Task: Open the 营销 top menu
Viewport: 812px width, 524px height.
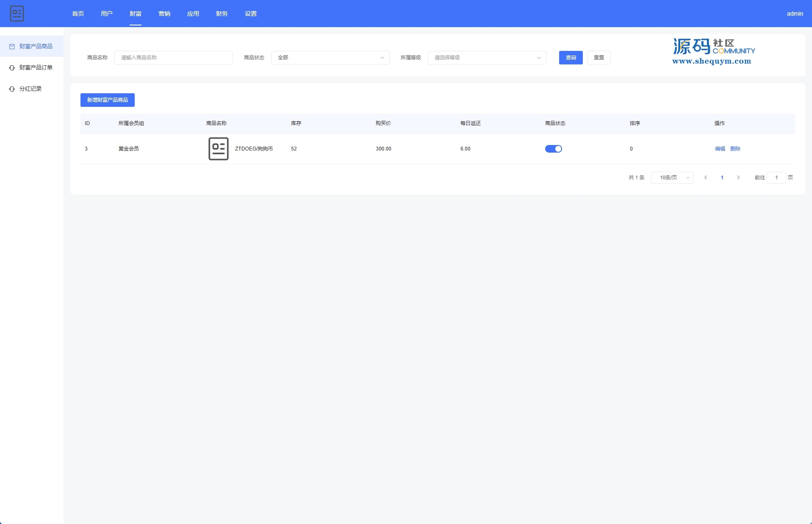Action: (x=164, y=14)
